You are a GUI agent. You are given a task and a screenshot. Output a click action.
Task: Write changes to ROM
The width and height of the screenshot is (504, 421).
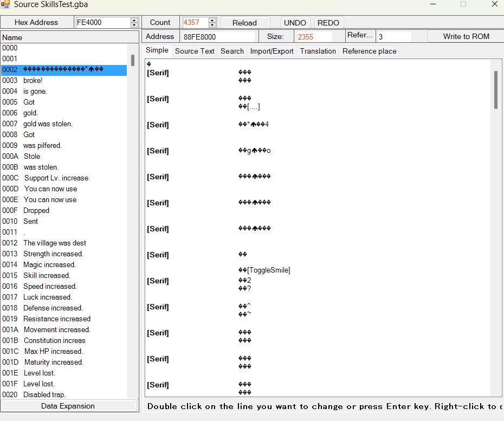coord(466,36)
